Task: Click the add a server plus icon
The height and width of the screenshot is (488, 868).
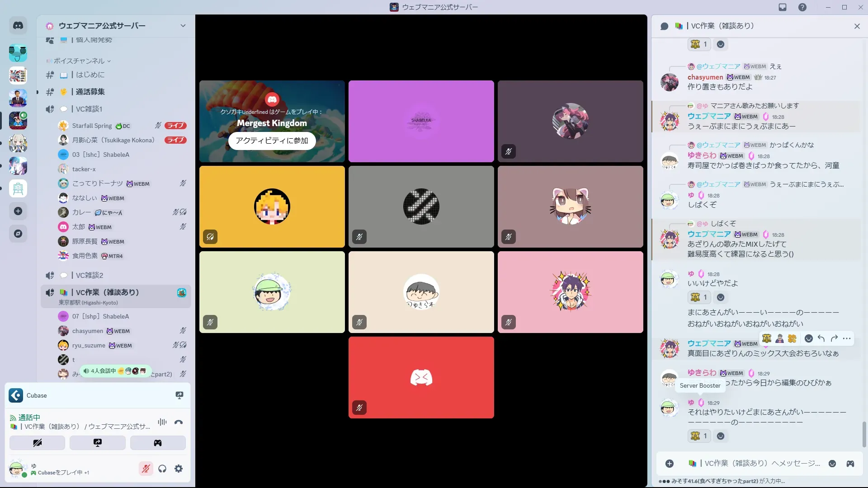Action: [18, 211]
